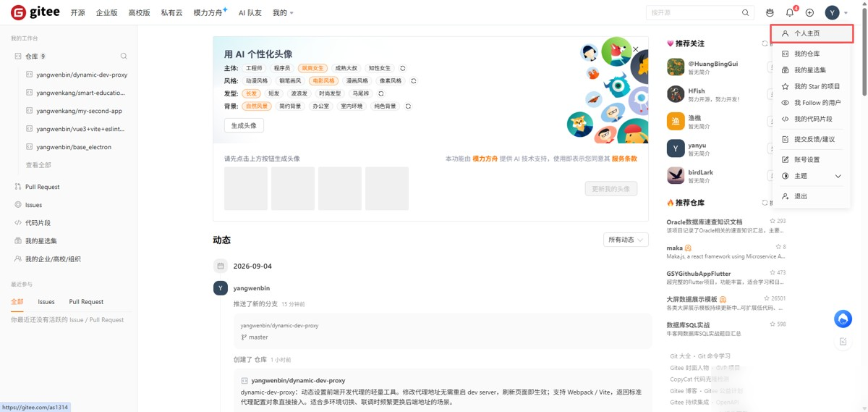Open the Gitee logo home link

click(36, 12)
